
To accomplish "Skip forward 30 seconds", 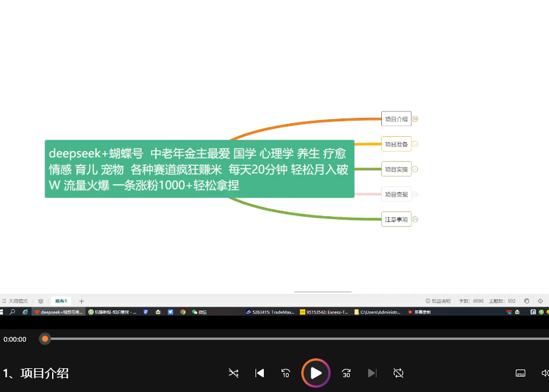I will point(346,373).
